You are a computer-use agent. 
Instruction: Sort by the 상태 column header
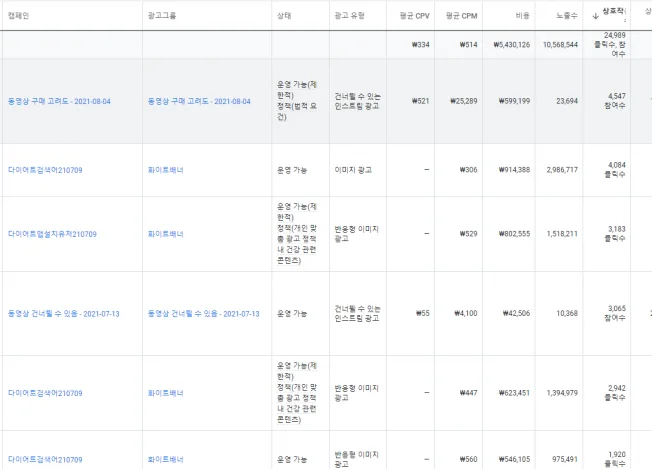285,15
